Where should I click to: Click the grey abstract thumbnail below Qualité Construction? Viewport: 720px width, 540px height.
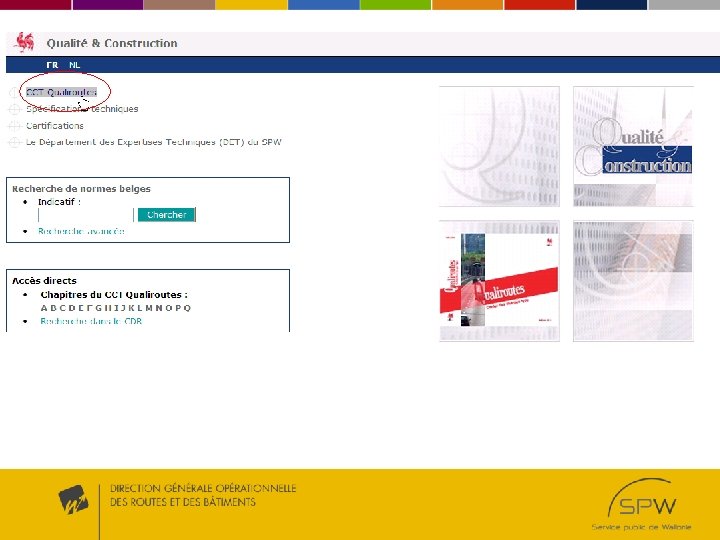click(x=633, y=281)
